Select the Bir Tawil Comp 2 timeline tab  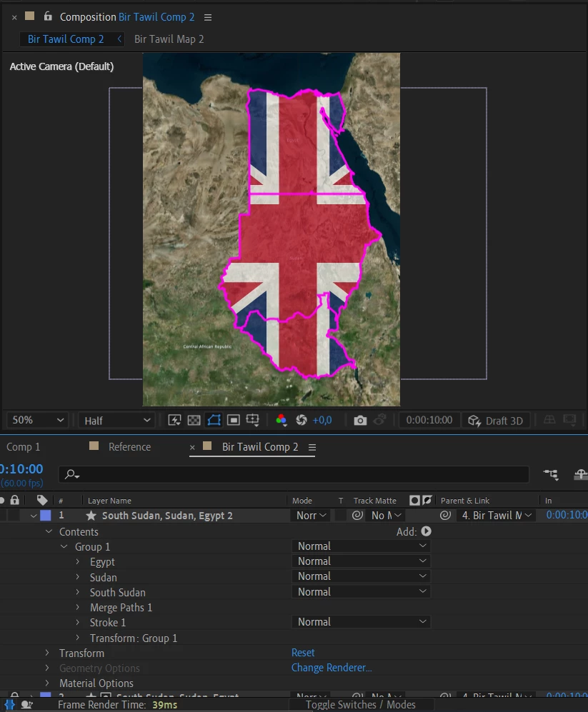pyautogui.click(x=260, y=447)
